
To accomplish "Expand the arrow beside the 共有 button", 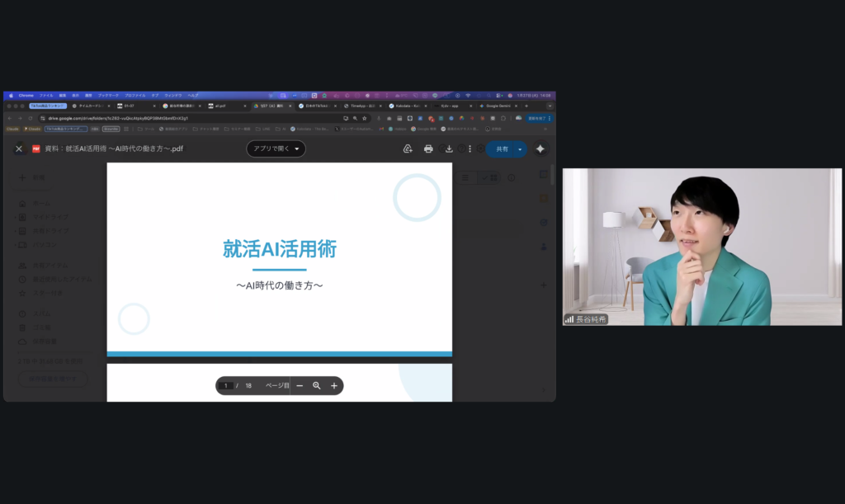I will (x=520, y=148).
